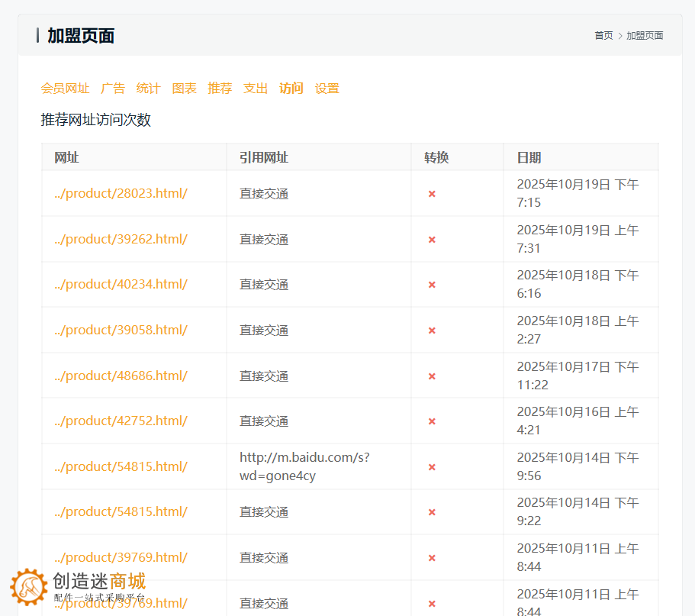Open the ../product/39769.html/ product link

click(x=120, y=557)
